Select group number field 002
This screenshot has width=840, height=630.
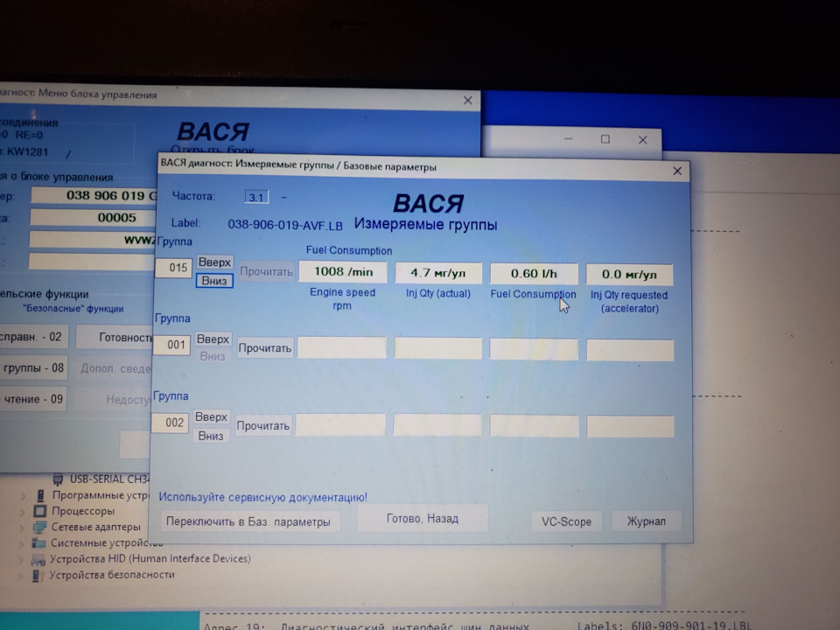171,423
